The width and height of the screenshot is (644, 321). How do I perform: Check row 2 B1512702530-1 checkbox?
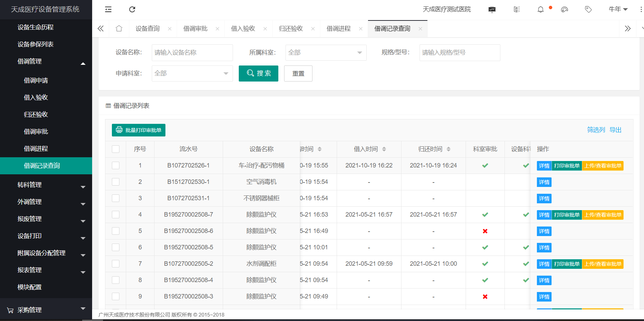tap(116, 182)
